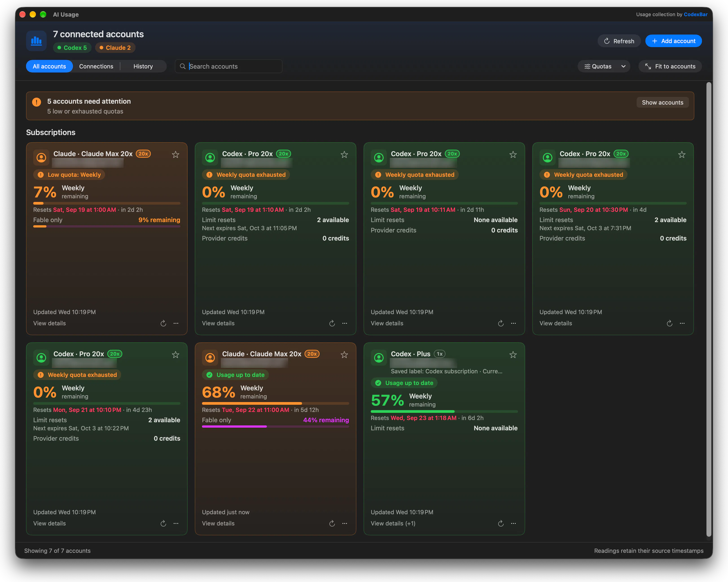Click avatar icon of Codex card resetting Sep 19 1:10 AM
The height and width of the screenshot is (582, 728).
[210, 157]
